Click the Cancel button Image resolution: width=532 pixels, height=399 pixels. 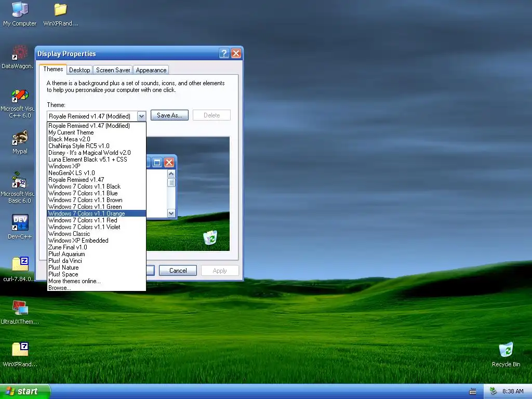point(178,270)
